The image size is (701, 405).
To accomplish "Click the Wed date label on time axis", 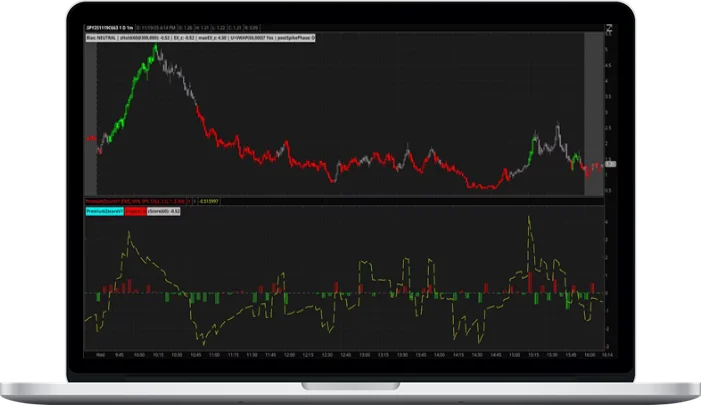I will pos(100,354).
